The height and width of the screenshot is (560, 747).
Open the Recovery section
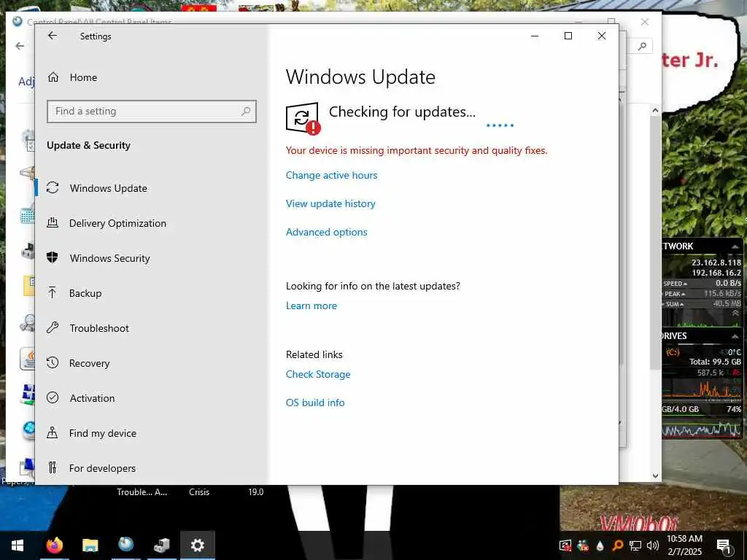(x=89, y=363)
